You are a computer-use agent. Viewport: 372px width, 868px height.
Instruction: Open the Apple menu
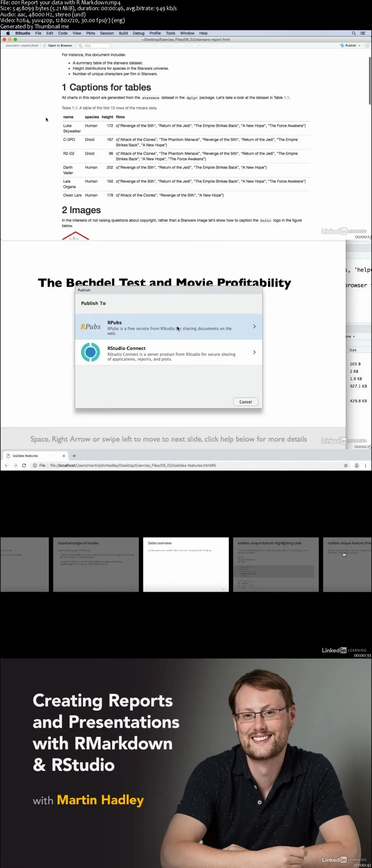(x=8, y=33)
